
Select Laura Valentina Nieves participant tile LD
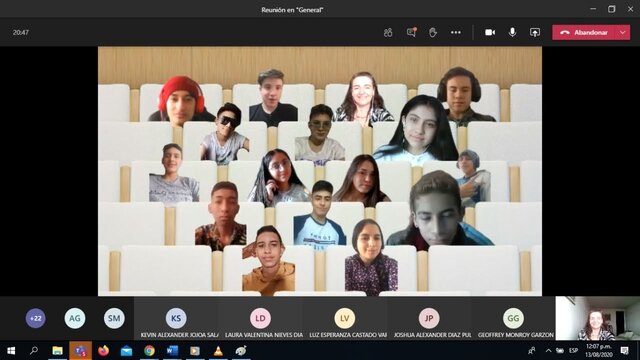(260, 318)
